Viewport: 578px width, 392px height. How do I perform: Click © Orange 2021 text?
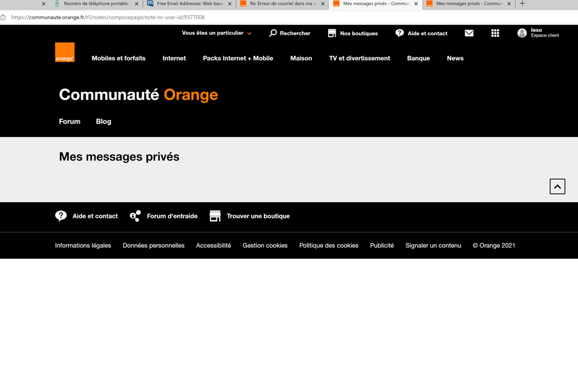click(x=494, y=246)
